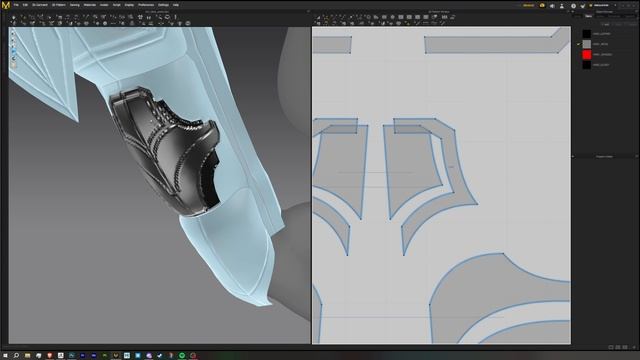This screenshot has height=360, width=640.
Task: Open the Sewing menu
Action: (74, 5)
